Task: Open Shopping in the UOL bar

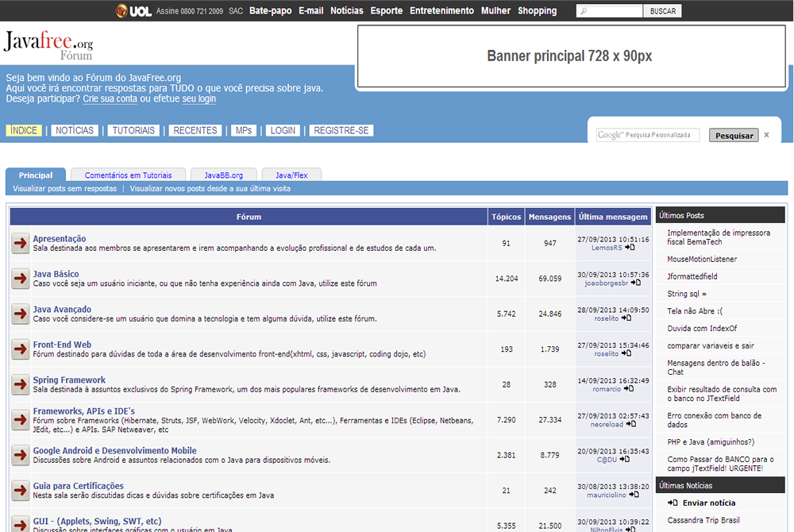Action: [537, 10]
